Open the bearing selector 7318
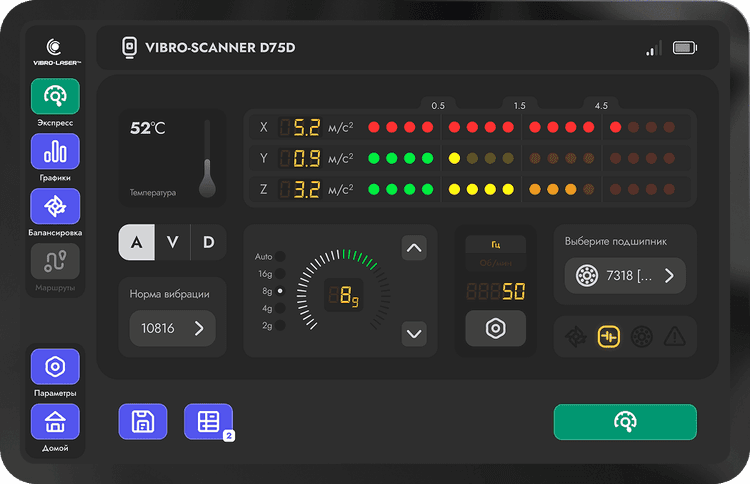The height and width of the screenshot is (484, 750). coord(625,276)
